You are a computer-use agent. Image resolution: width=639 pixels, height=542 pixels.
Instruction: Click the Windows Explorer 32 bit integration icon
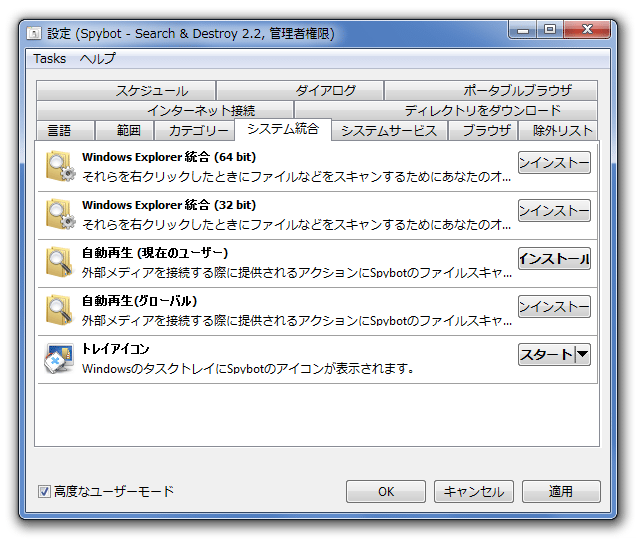pyautogui.click(x=60, y=214)
